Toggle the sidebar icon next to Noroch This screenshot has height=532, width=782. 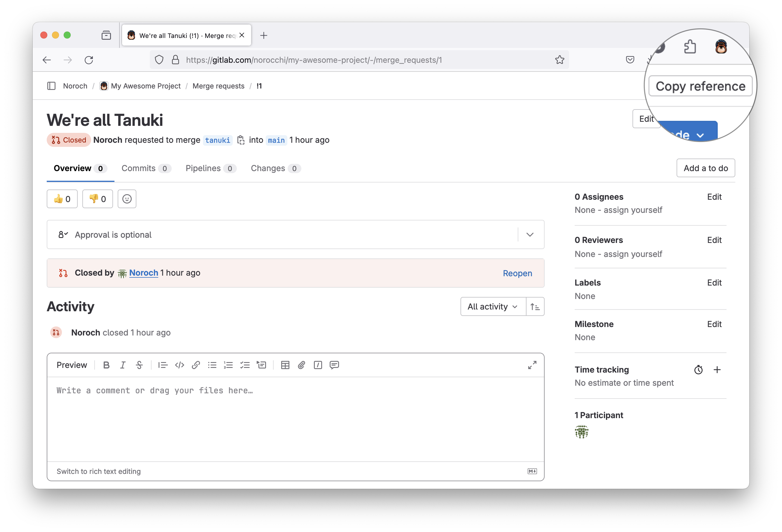pyautogui.click(x=51, y=86)
